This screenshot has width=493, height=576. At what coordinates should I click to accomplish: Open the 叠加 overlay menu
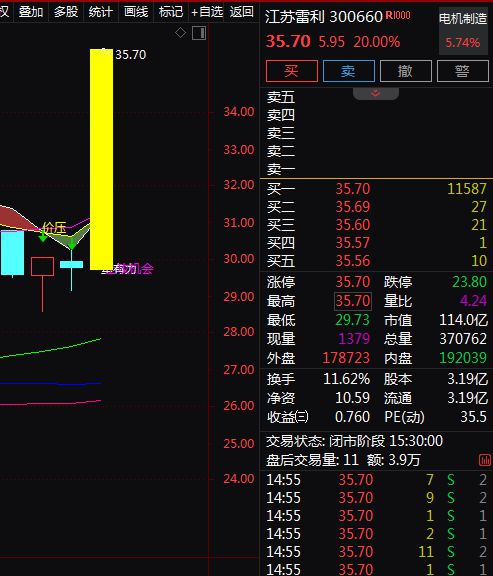point(31,12)
